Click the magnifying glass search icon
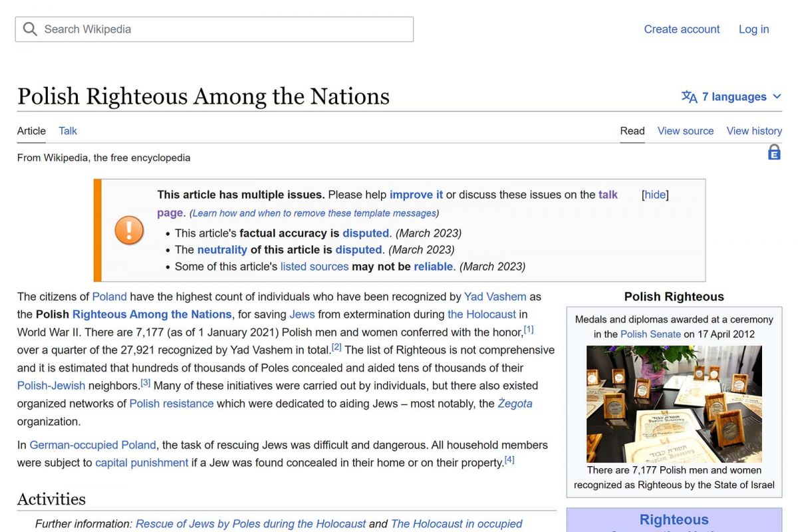Viewport: 798px width, 532px height. [30, 29]
